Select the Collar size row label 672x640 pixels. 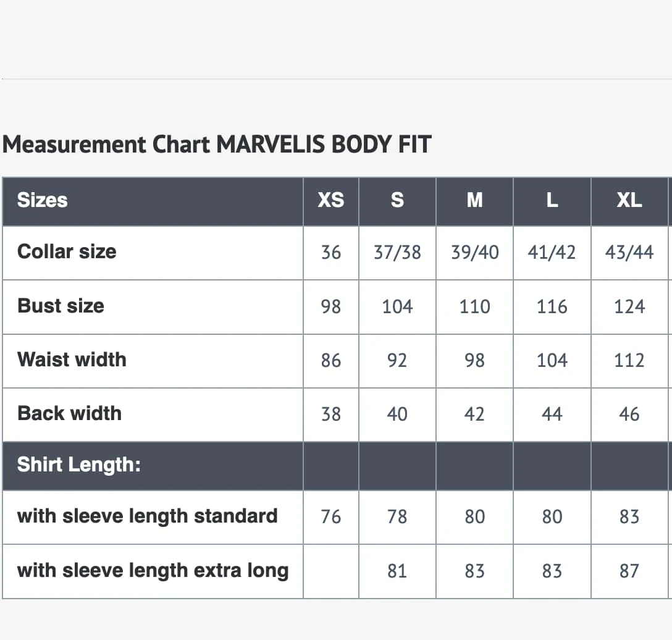tap(67, 251)
